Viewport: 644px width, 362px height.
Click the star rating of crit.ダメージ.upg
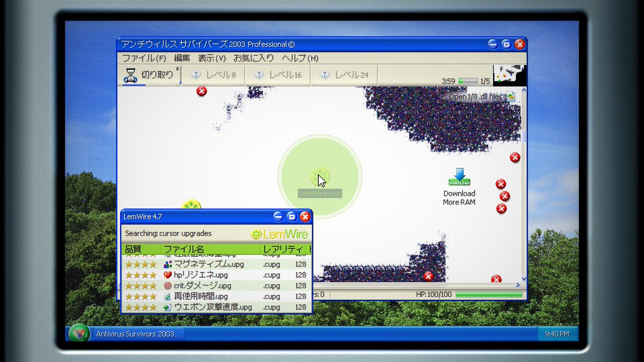tap(141, 286)
